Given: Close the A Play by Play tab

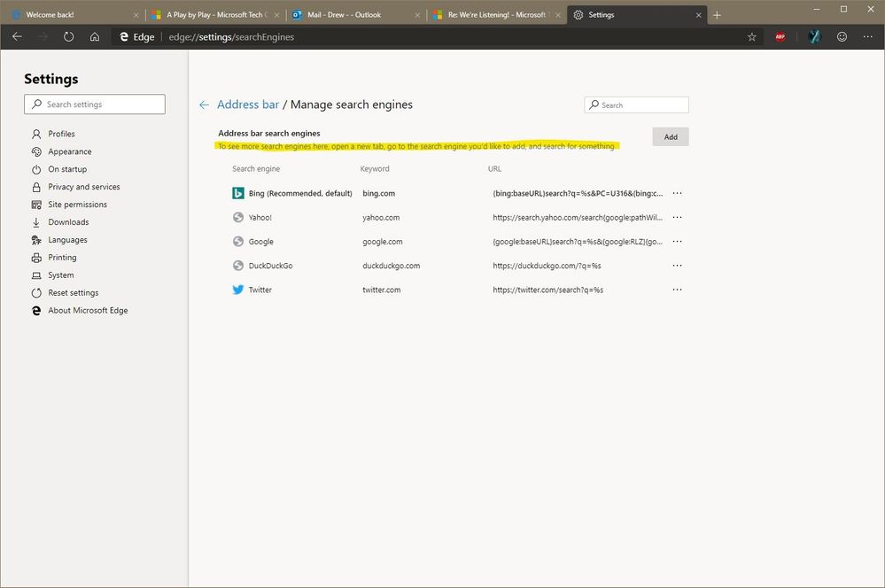Looking at the screenshot, I should (276, 15).
